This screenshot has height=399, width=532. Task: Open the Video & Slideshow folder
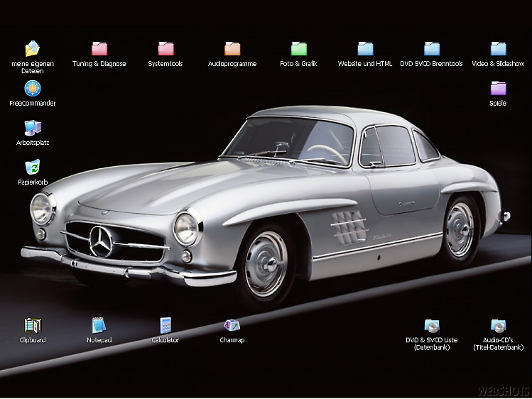498,49
